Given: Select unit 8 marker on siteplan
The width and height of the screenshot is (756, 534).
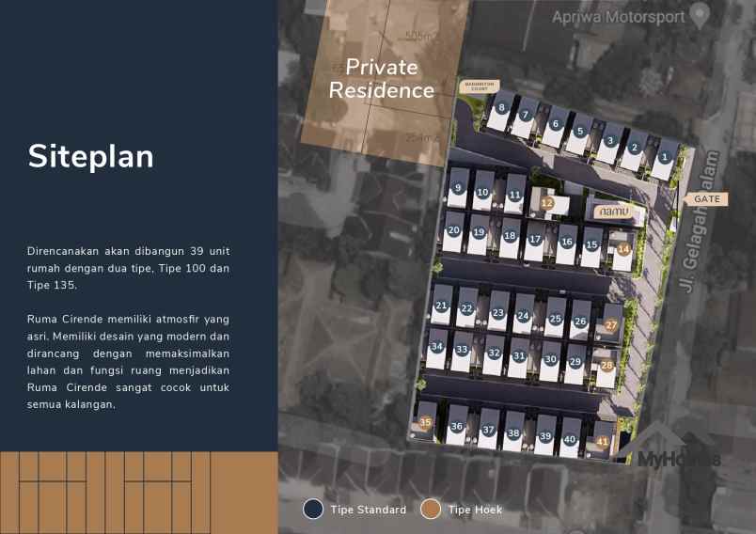Looking at the screenshot, I should pyautogui.click(x=502, y=108).
